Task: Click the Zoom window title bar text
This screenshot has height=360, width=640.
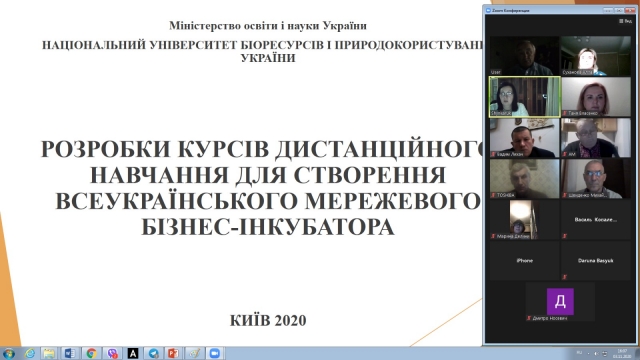Action: pyautogui.click(x=510, y=10)
